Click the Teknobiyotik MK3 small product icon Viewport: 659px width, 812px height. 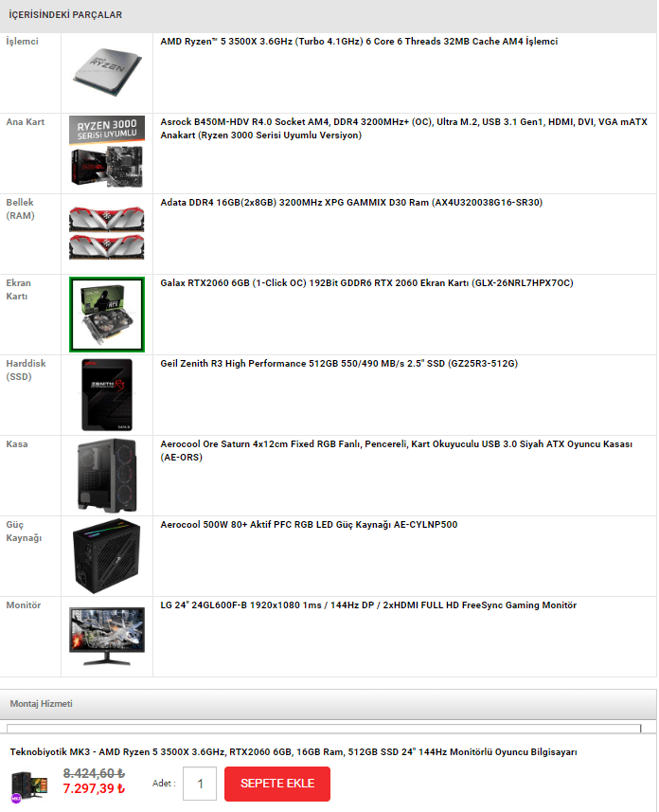click(29, 787)
